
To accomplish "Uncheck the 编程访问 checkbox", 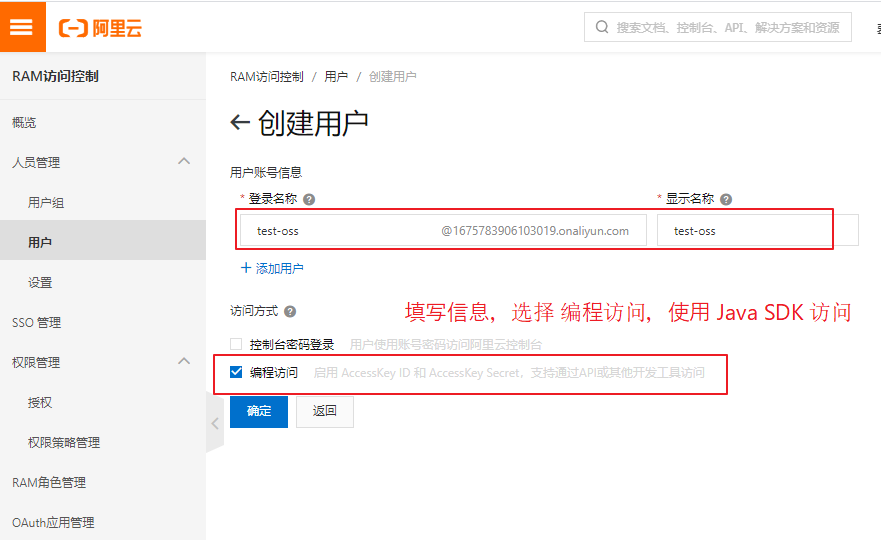I will [x=236, y=372].
